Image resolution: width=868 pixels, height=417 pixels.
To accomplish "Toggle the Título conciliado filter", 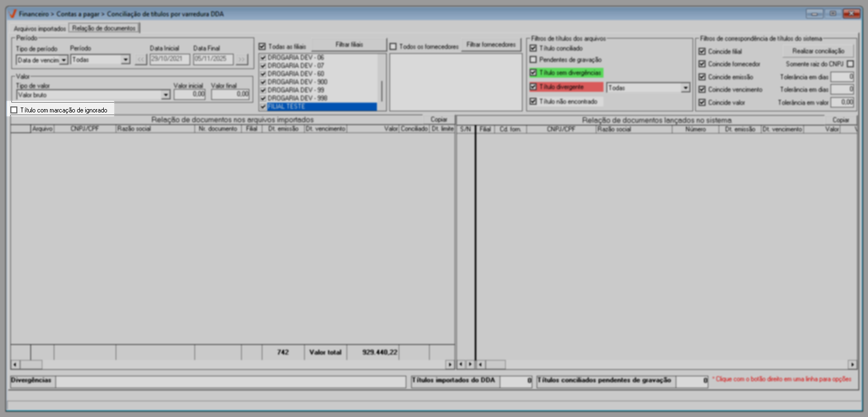I will [533, 48].
